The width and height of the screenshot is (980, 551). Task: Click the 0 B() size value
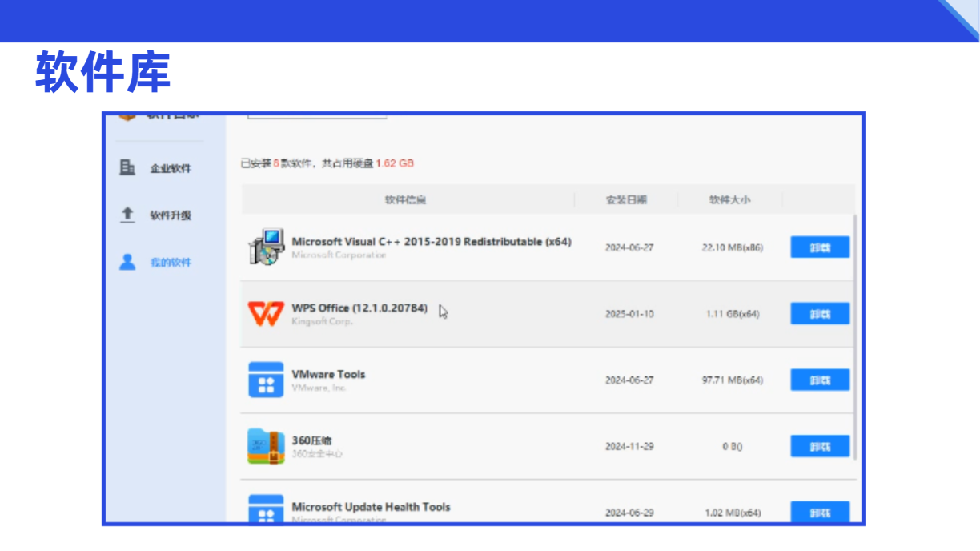(732, 447)
